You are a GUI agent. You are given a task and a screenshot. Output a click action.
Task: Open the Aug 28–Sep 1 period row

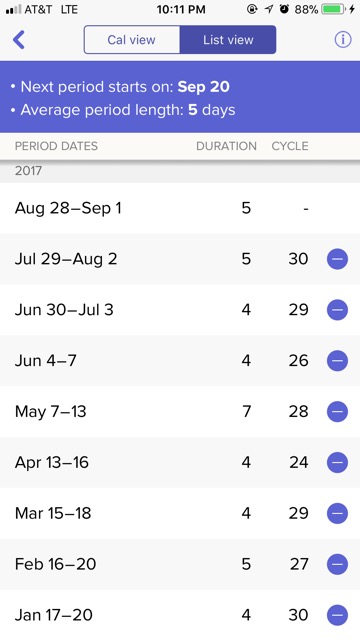(x=180, y=208)
